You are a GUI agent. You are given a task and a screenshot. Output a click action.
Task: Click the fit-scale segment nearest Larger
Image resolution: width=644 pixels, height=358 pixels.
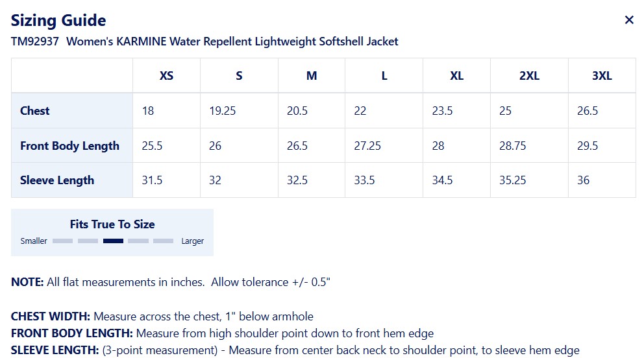[x=164, y=241]
